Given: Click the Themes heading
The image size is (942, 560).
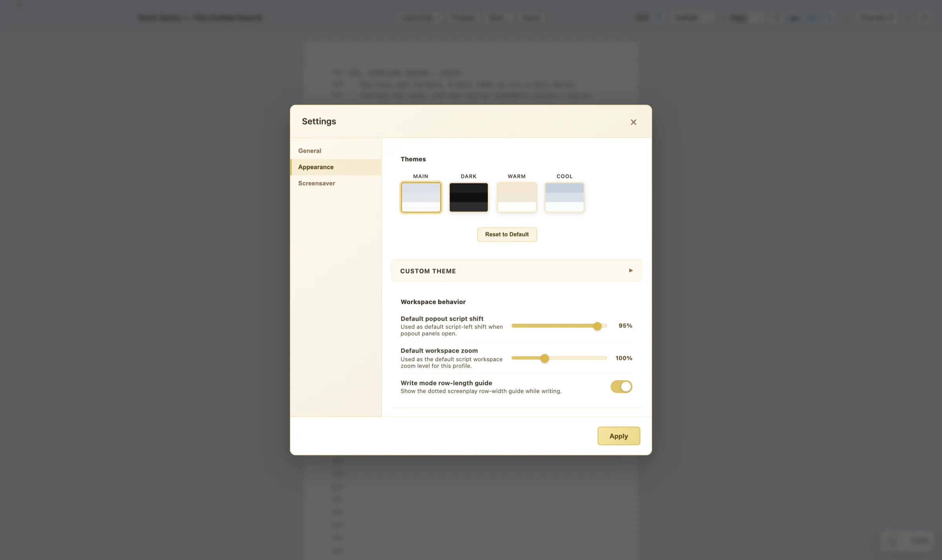Looking at the screenshot, I should pyautogui.click(x=413, y=159).
